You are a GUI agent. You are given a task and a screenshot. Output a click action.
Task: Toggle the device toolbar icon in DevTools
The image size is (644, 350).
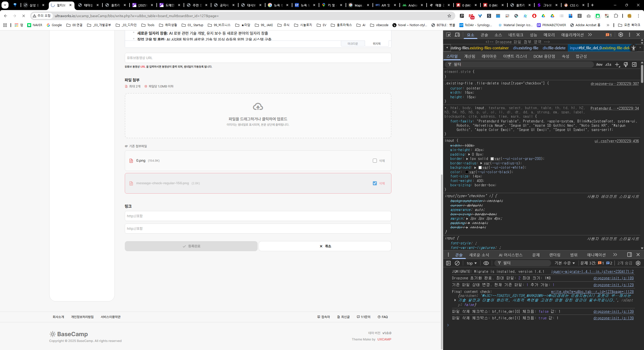pos(457,35)
